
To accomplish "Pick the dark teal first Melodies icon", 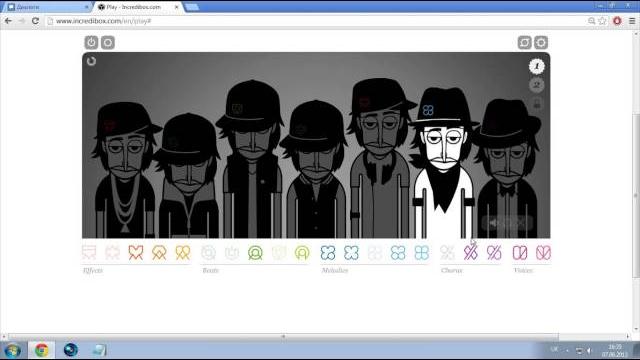I will 328,253.
